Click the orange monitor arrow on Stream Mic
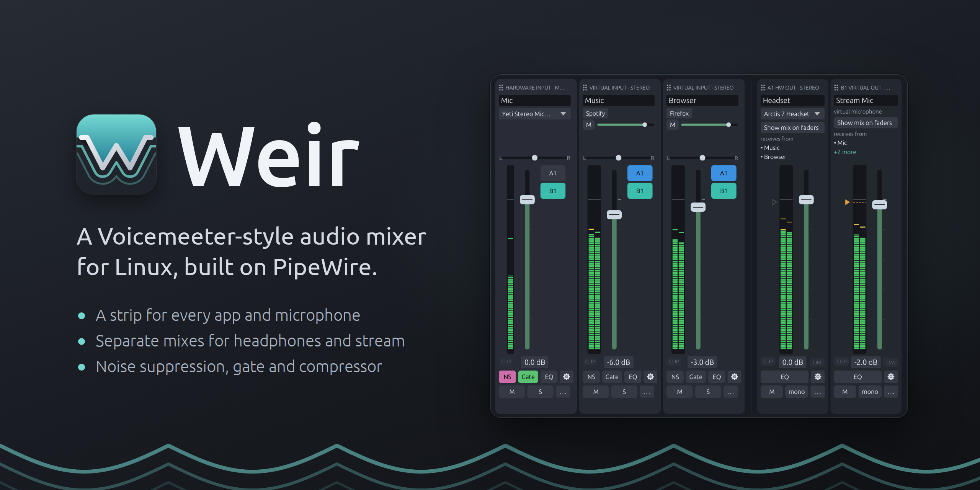Screen dimensions: 980x490 point(847,202)
